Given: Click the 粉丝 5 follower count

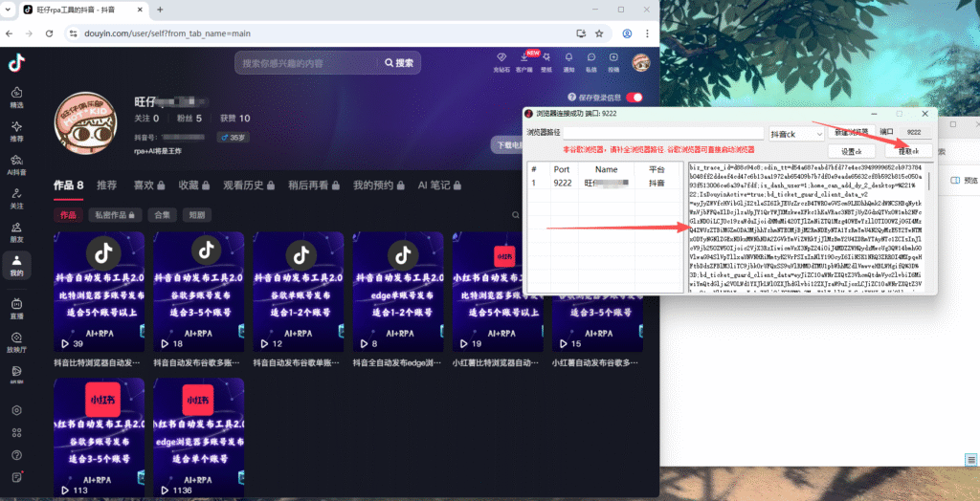Looking at the screenshot, I should [190, 118].
